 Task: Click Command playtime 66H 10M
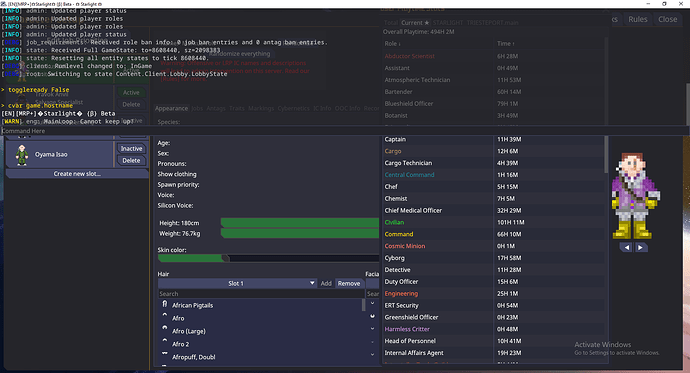click(509, 234)
